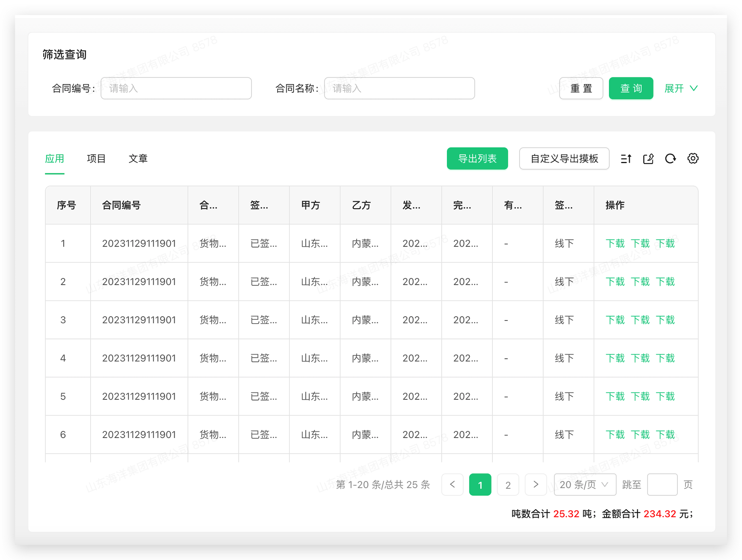Go to the next page with the right arrow

pyautogui.click(x=536, y=484)
